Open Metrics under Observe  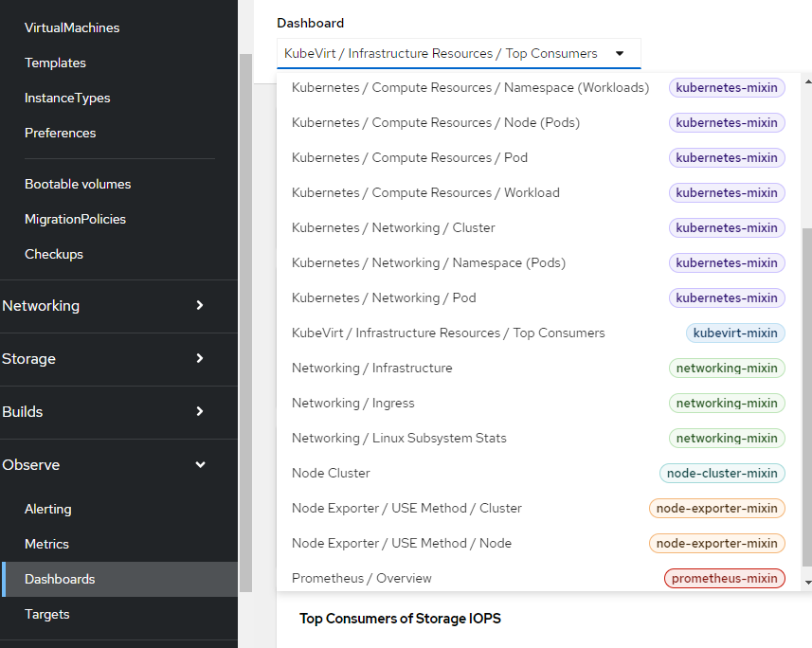(x=46, y=544)
